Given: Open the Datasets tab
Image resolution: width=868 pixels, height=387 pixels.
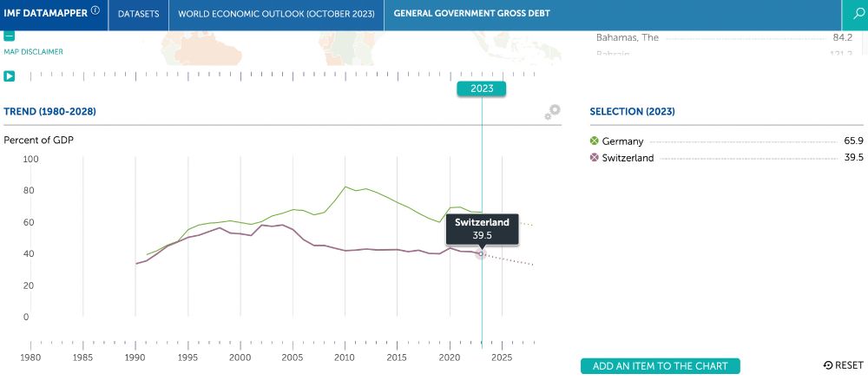Looking at the screenshot, I should (138, 13).
